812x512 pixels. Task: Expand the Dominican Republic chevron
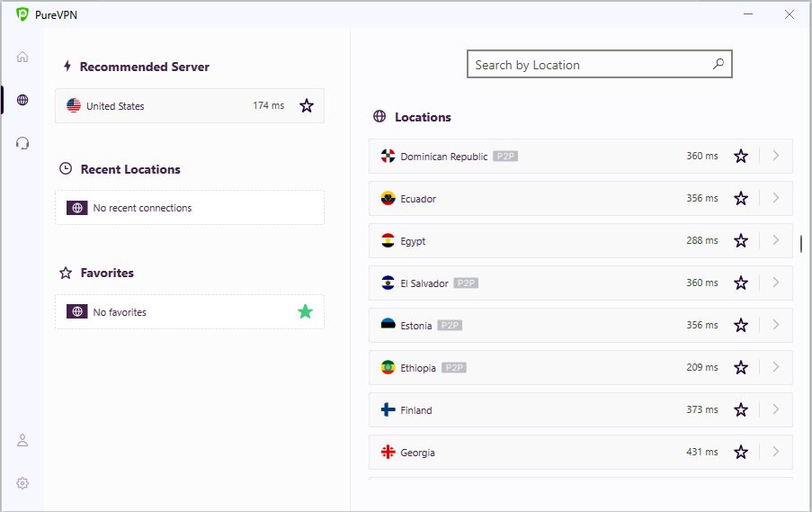click(775, 156)
